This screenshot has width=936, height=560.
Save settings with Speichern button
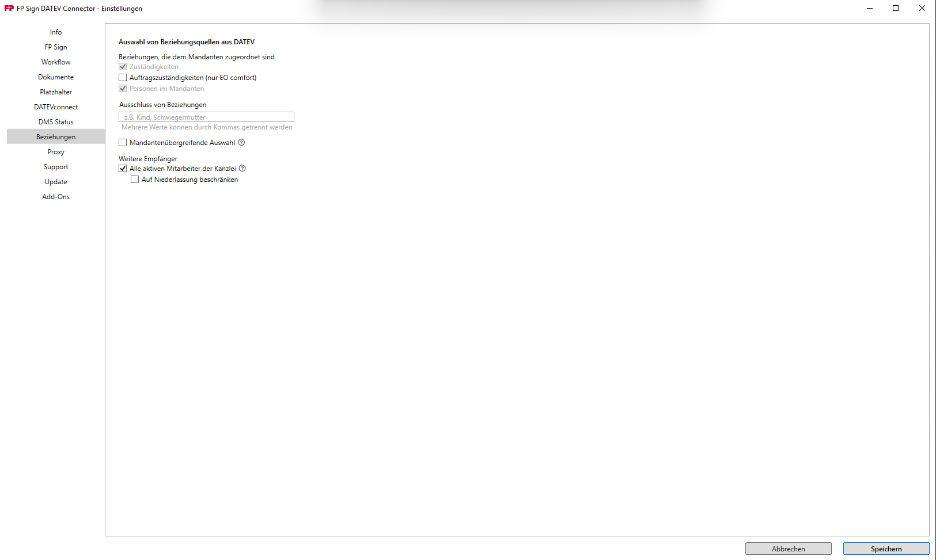tap(886, 548)
